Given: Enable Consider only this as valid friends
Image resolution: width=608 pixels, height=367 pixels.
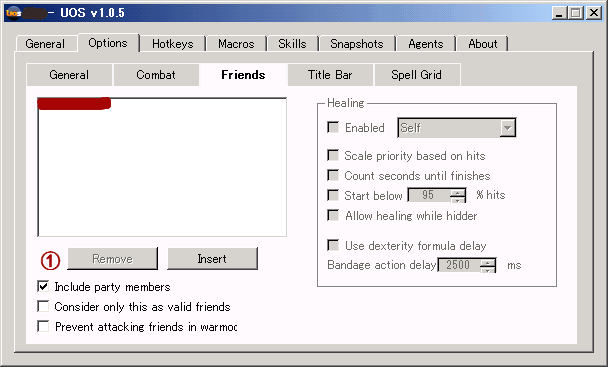Looking at the screenshot, I should click(x=43, y=306).
